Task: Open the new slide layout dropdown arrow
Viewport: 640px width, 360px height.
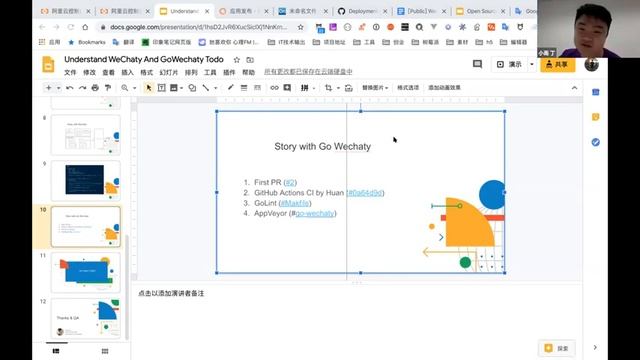Action: (x=58, y=88)
